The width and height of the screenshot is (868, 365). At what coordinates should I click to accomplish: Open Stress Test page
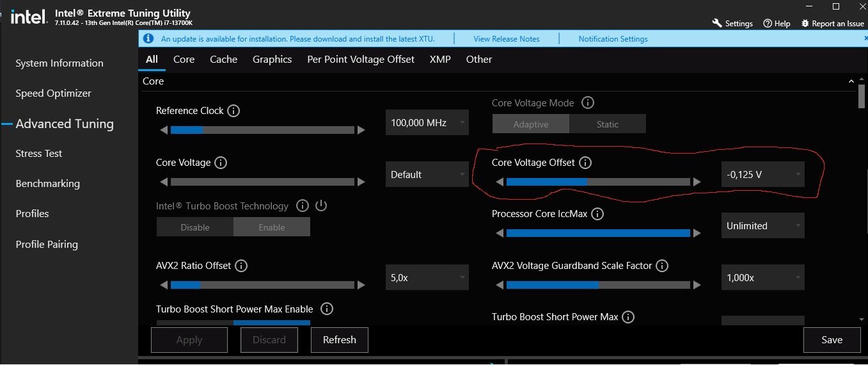(39, 154)
